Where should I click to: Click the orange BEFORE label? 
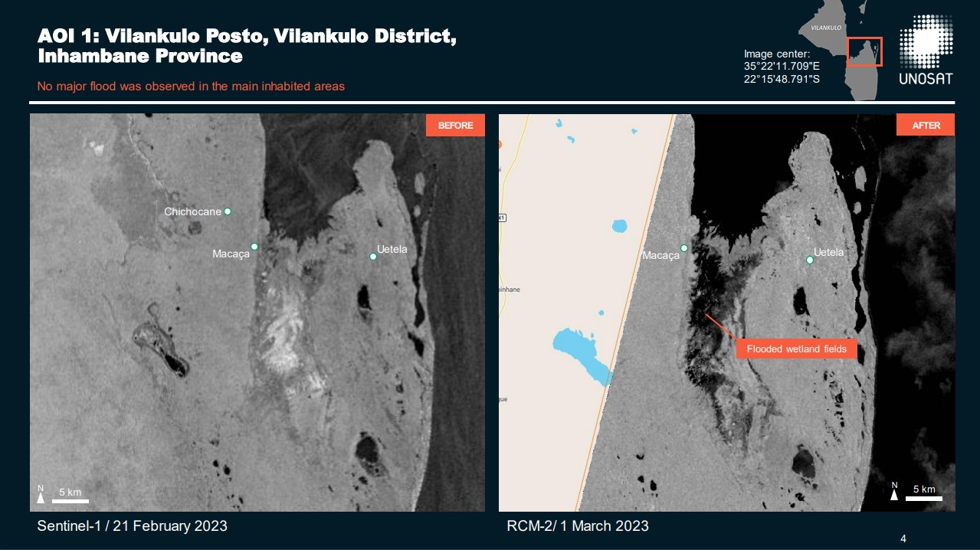pos(455,125)
